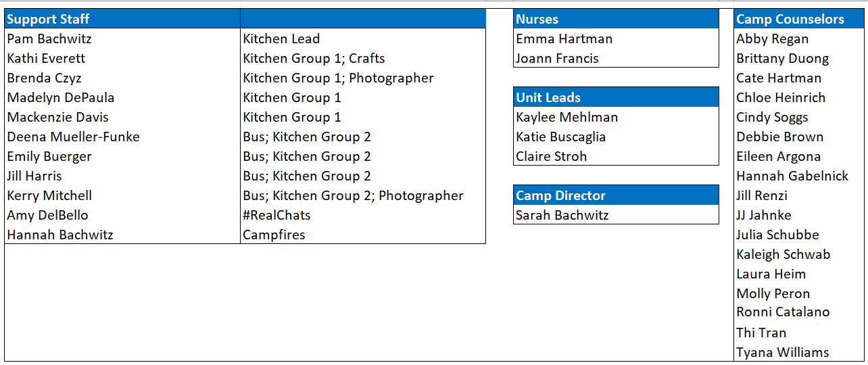868x365 pixels.
Task: Click the Hannah Gabelnick cell
Action: point(799,176)
